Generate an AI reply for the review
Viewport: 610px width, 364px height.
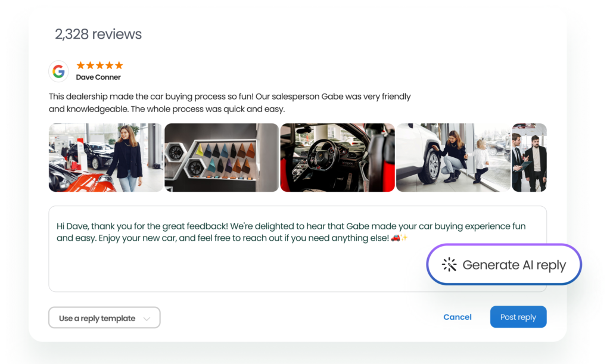(504, 265)
